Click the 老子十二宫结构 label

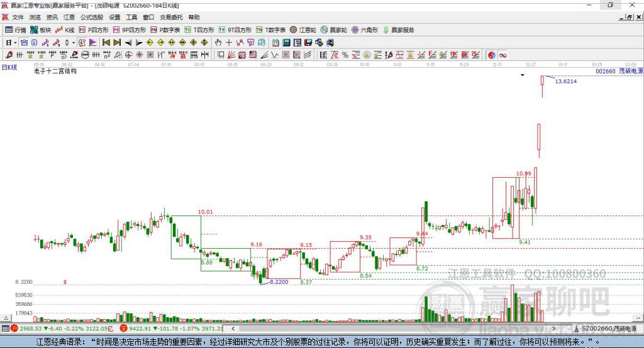pyautogui.click(x=55, y=71)
